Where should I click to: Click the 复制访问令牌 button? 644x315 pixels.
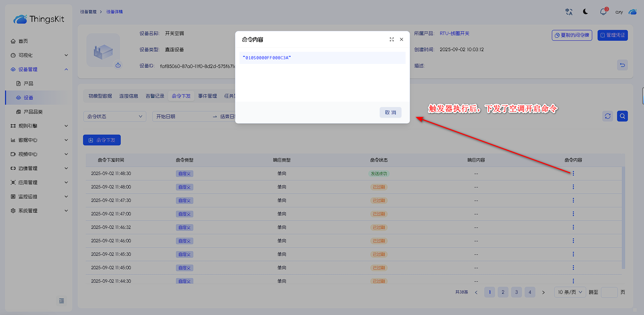click(572, 35)
